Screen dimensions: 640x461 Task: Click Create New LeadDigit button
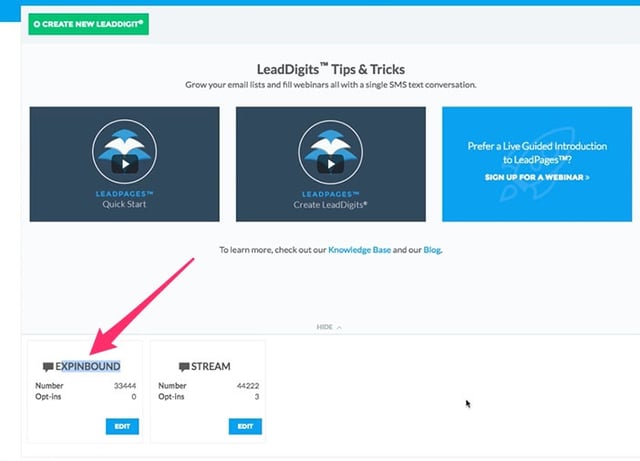pos(89,24)
